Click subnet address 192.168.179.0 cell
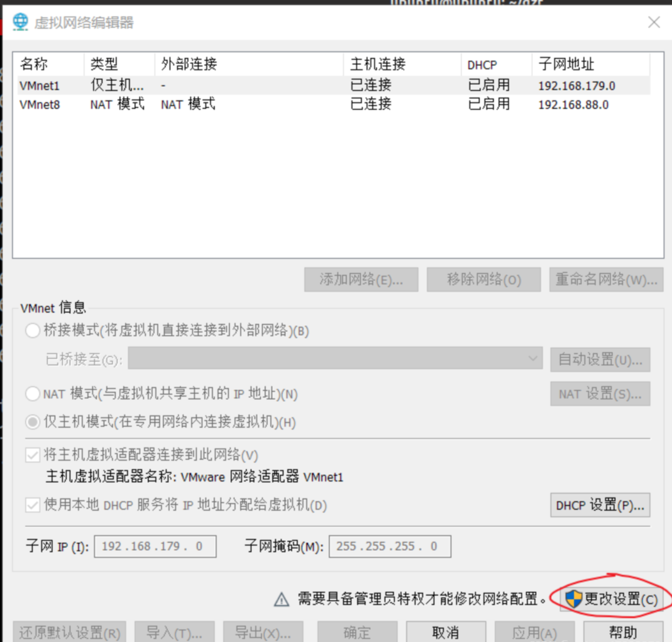The image size is (672, 642). pyautogui.click(x=576, y=86)
